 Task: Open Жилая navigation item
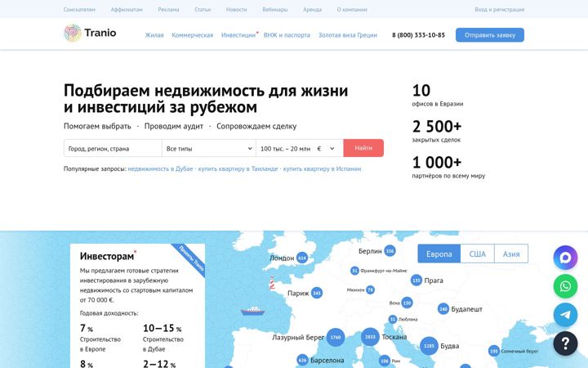154,35
